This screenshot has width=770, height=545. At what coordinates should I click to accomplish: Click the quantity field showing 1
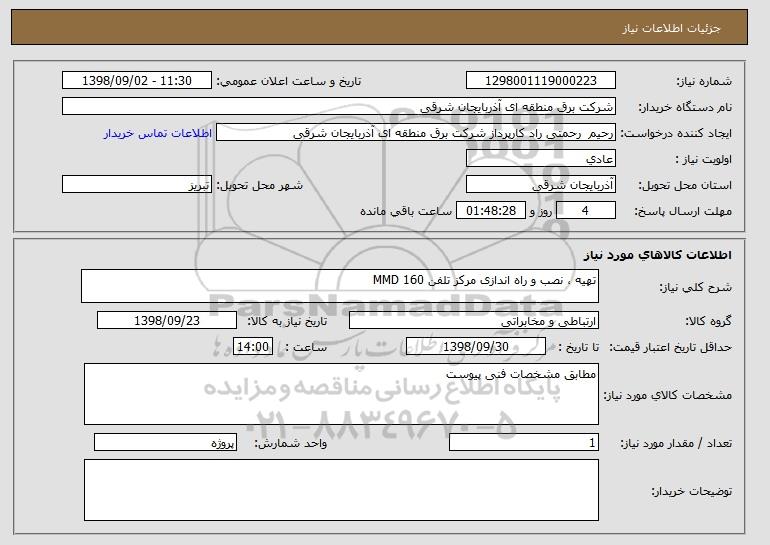point(524,442)
